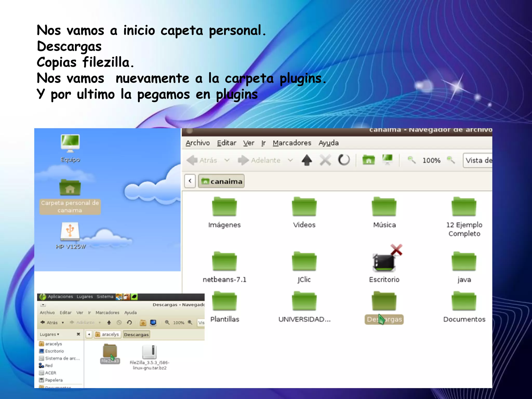Image resolution: width=532 pixels, height=399 pixels.
Task: Open the Plantillas folder
Action: click(x=224, y=307)
